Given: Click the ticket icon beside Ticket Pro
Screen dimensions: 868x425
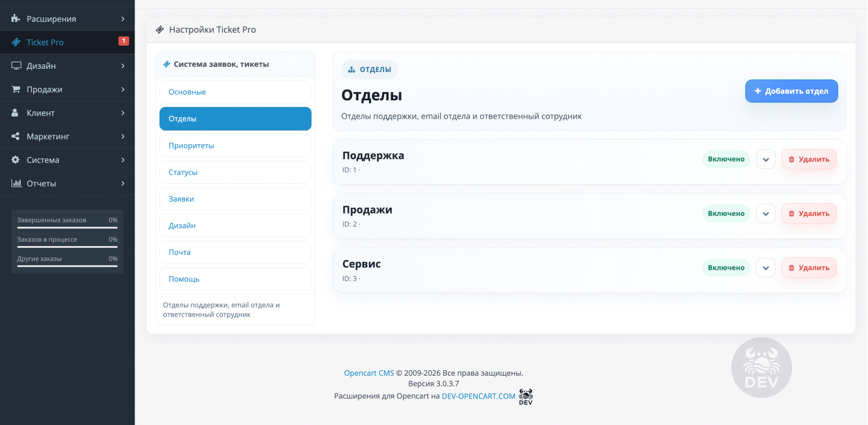Looking at the screenshot, I should [16, 42].
